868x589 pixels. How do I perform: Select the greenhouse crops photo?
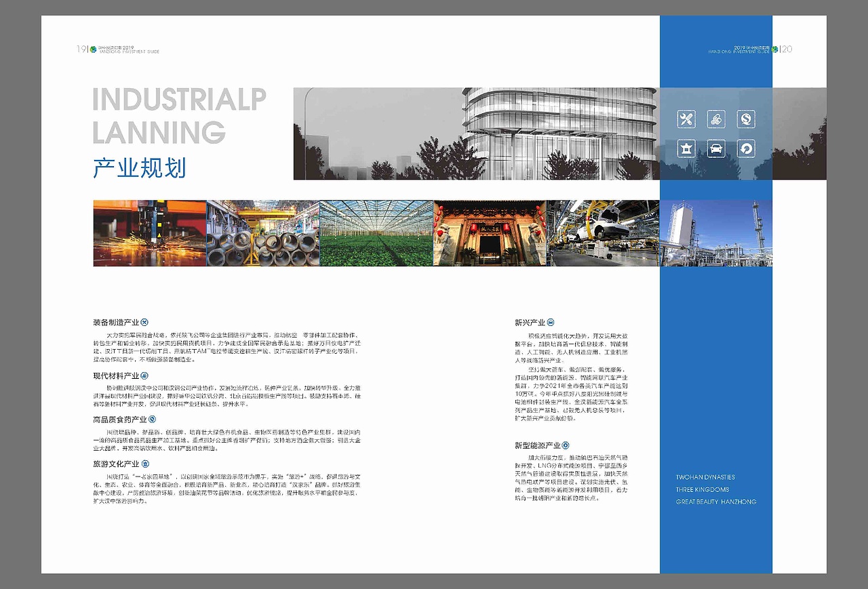376,233
